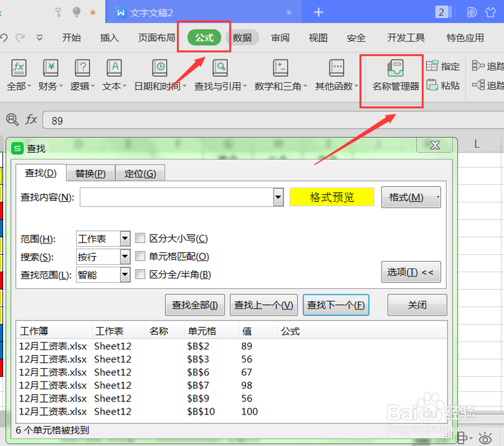Open the 范围 工作表 dropdown
504x446 pixels.
tap(125, 239)
